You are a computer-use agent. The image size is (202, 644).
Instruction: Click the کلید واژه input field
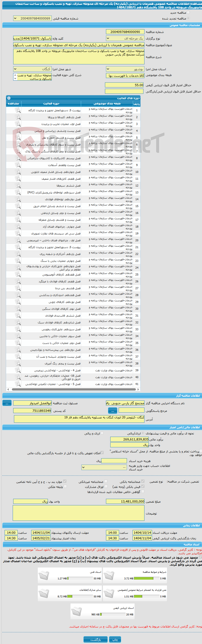[32, 39]
